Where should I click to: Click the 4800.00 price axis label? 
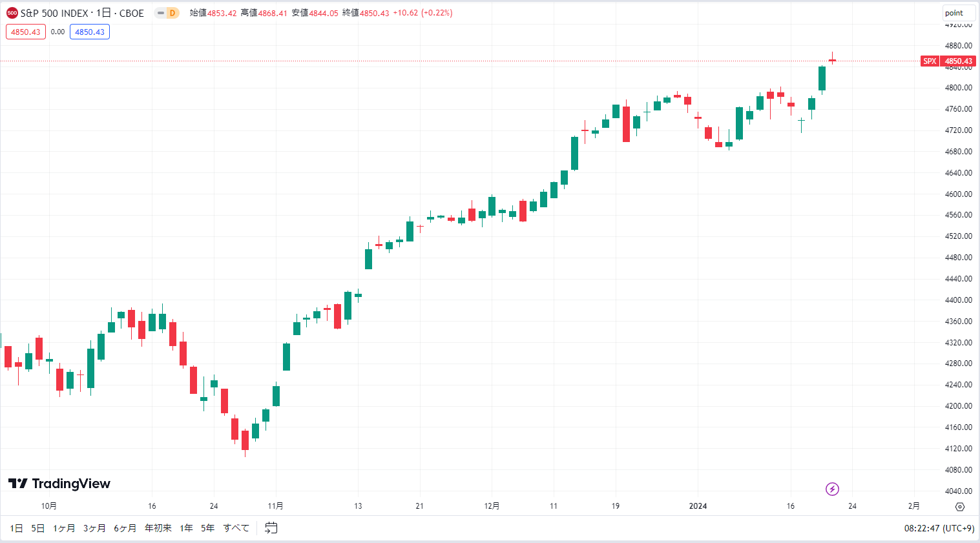(x=958, y=88)
